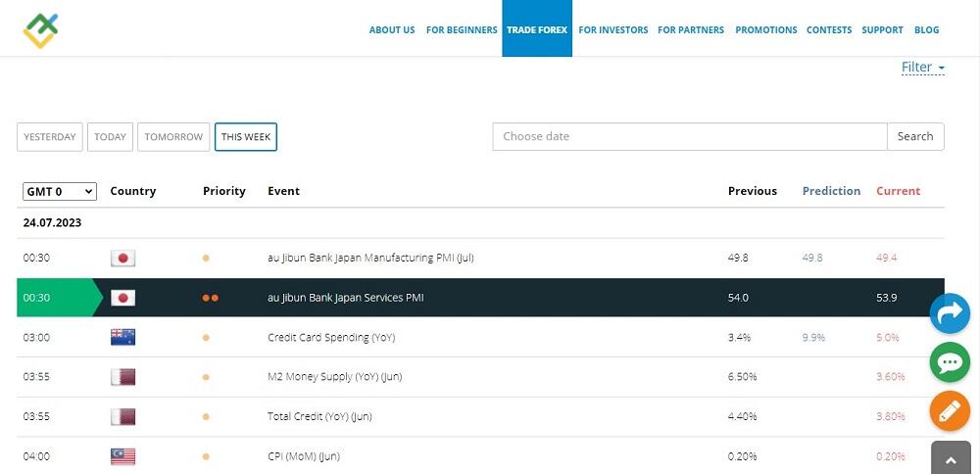Open the TRADE FOREX menu tab
This screenshot has height=474, width=980.
(x=536, y=29)
